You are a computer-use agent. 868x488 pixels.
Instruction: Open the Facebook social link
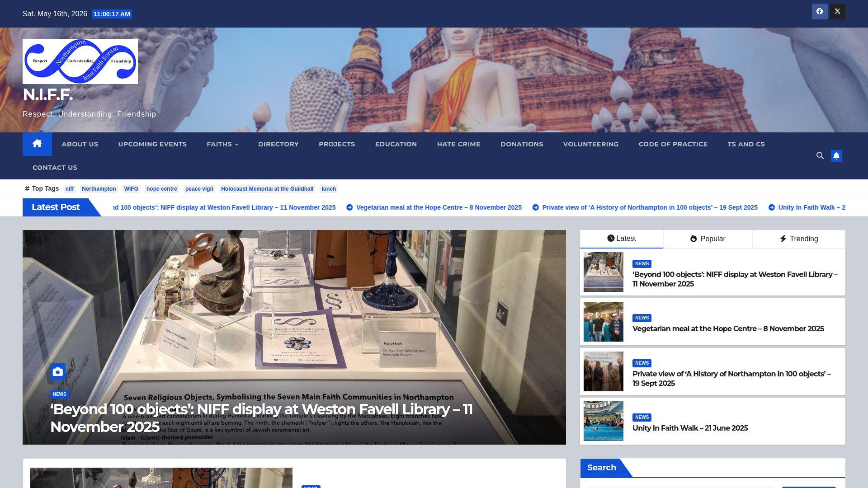820,11
